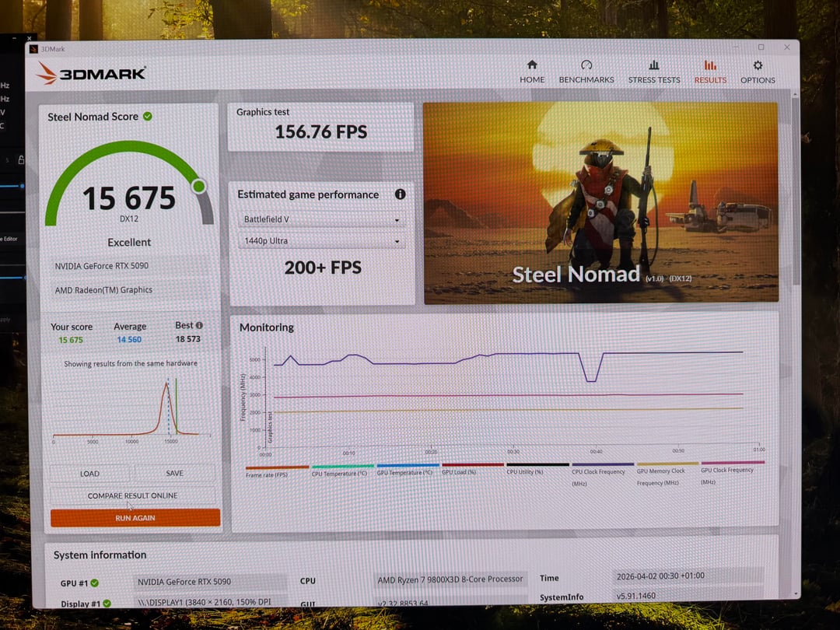Click the info icon beside Best score
The height and width of the screenshot is (630, 840).
coord(200,326)
